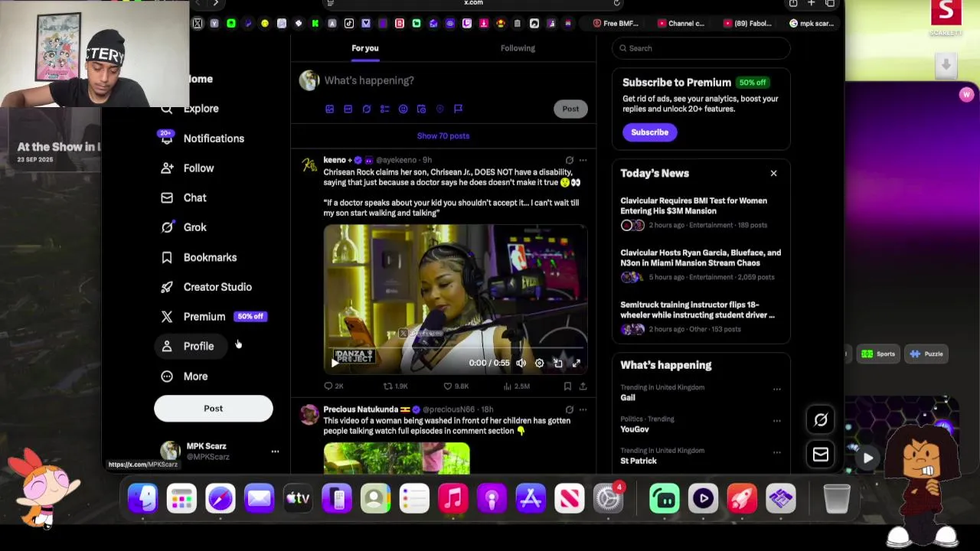
Task: Click the Search field
Action: [701, 48]
